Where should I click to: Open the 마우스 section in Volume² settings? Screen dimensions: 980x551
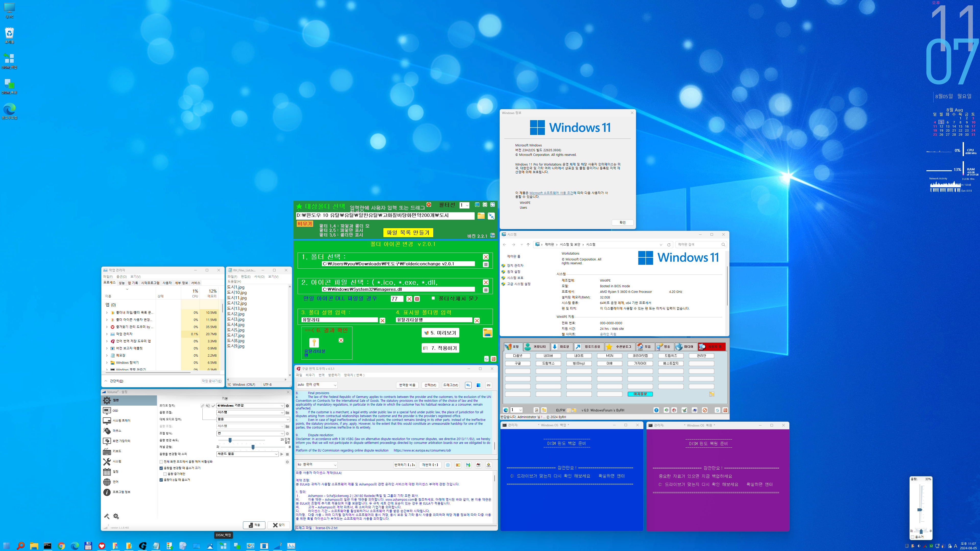tap(129, 431)
